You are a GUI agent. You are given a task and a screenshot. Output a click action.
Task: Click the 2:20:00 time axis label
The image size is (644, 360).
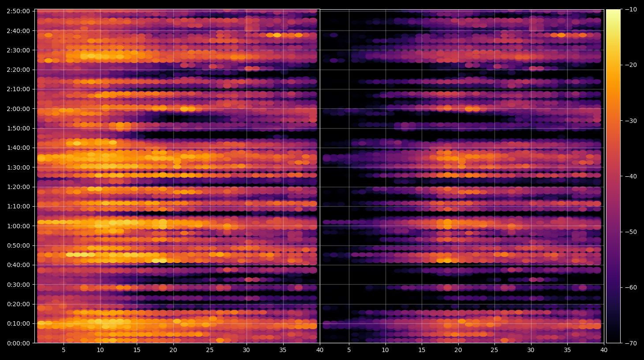click(18, 70)
